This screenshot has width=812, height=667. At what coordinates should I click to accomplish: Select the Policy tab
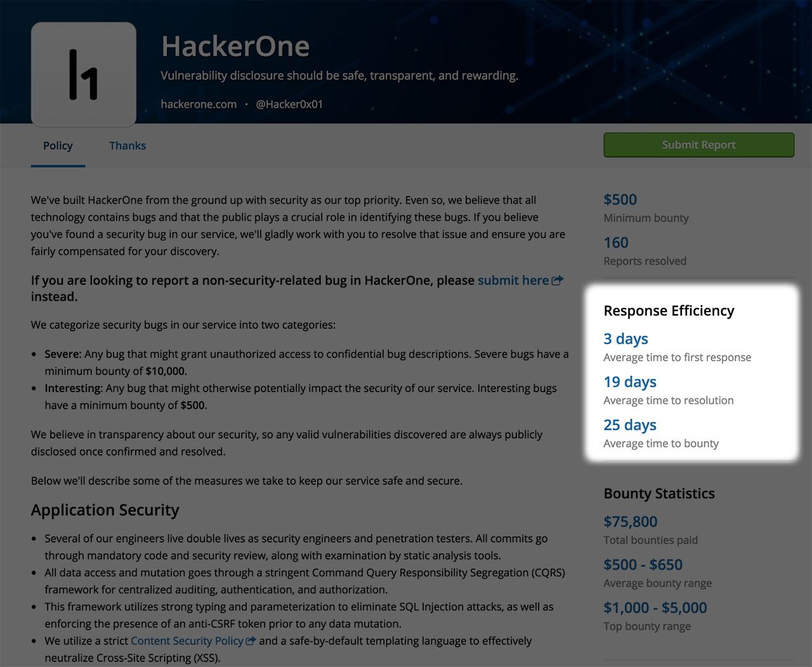[x=57, y=145]
